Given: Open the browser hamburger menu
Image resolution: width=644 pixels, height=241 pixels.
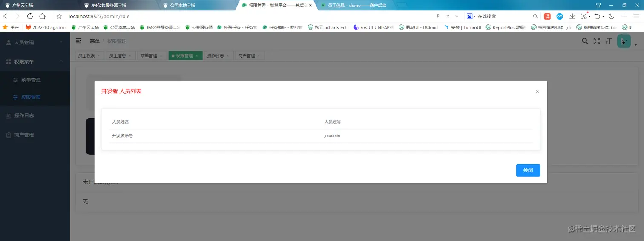Looking at the screenshot, I should pyautogui.click(x=636, y=16).
